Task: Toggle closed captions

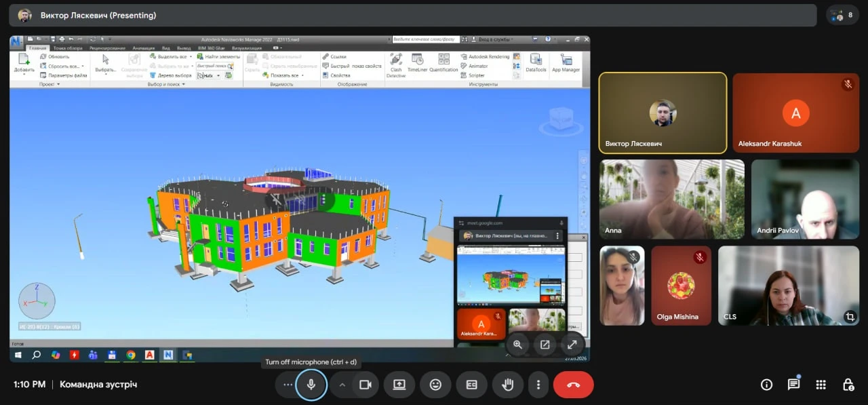Action: pyautogui.click(x=471, y=385)
